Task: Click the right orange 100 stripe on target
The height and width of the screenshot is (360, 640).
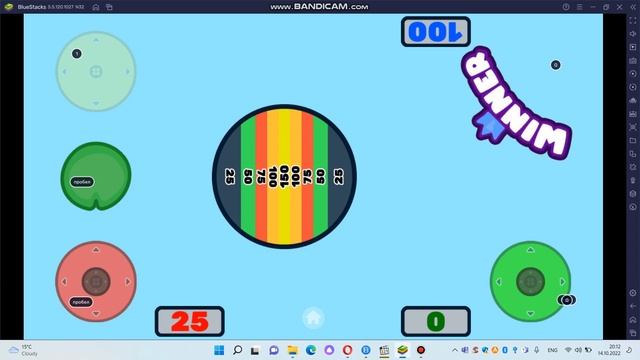Action: [x=296, y=176]
